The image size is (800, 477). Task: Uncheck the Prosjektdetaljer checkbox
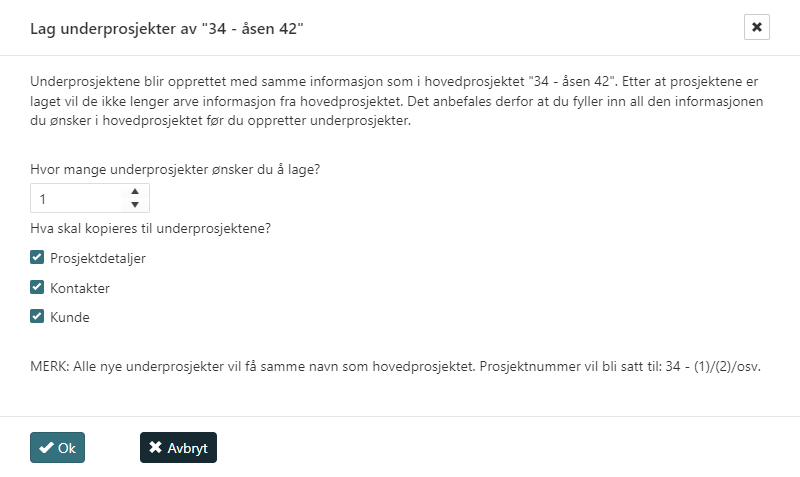pos(37,257)
